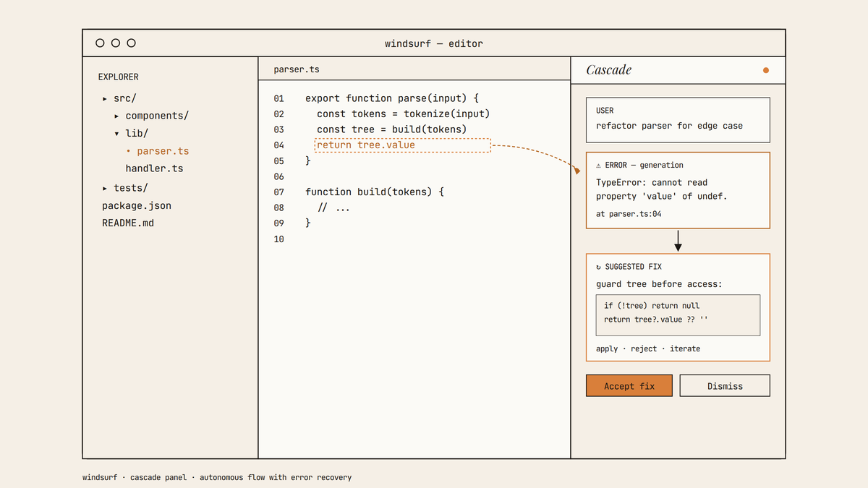Viewport: 868px width, 488px height.
Task: Click 'export function parse(input) {' code line
Action: tap(392, 98)
